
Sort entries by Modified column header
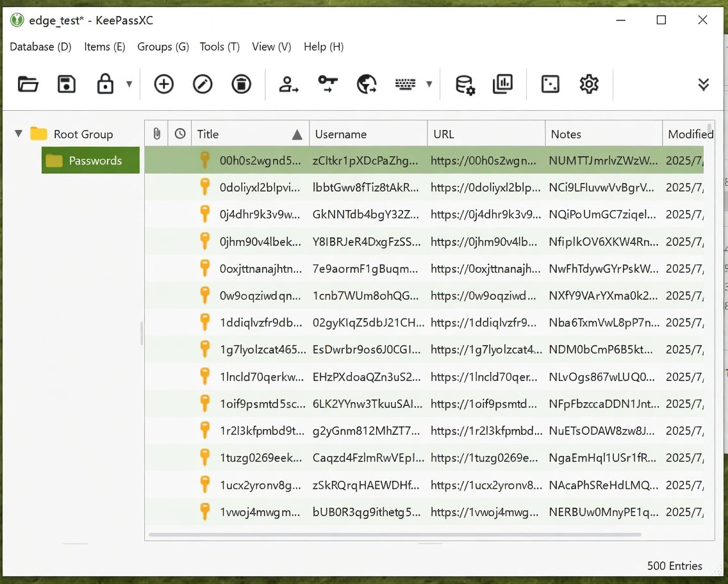688,134
